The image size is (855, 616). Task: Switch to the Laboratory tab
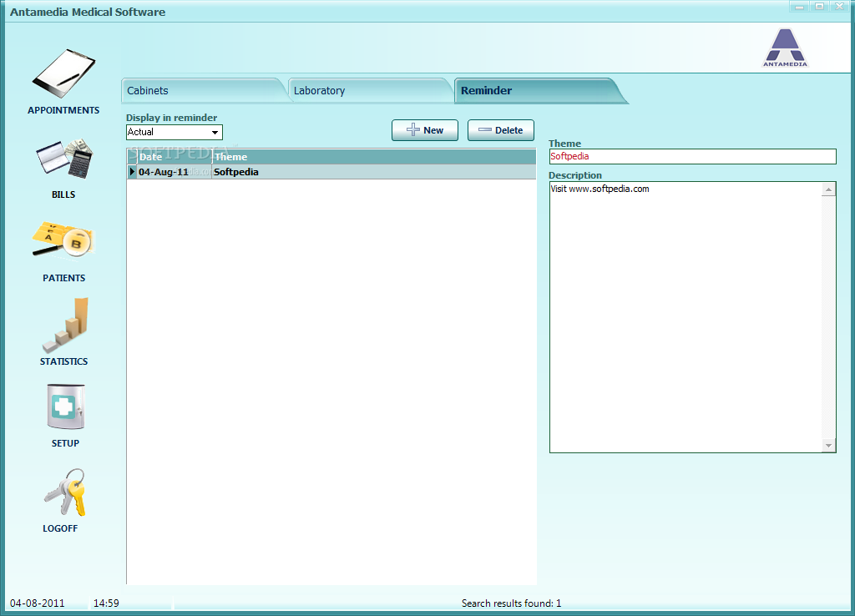point(371,90)
